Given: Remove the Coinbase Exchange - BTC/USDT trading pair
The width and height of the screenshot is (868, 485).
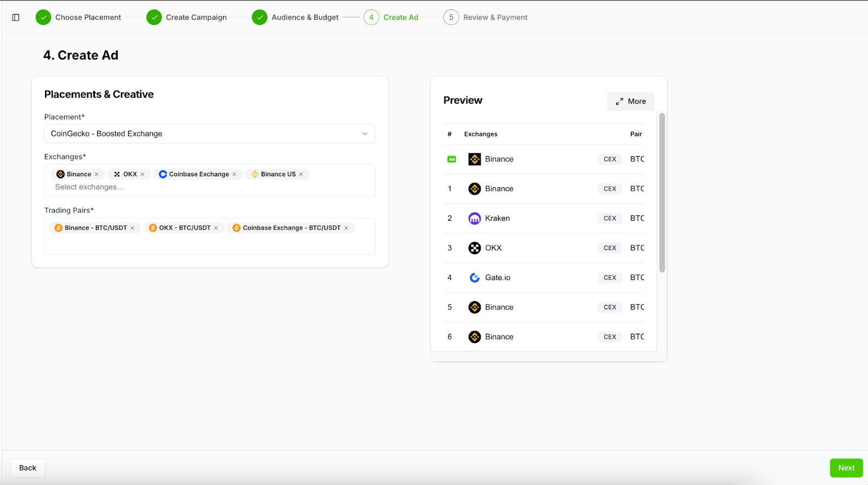Looking at the screenshot, I should (x=346, y=228).
